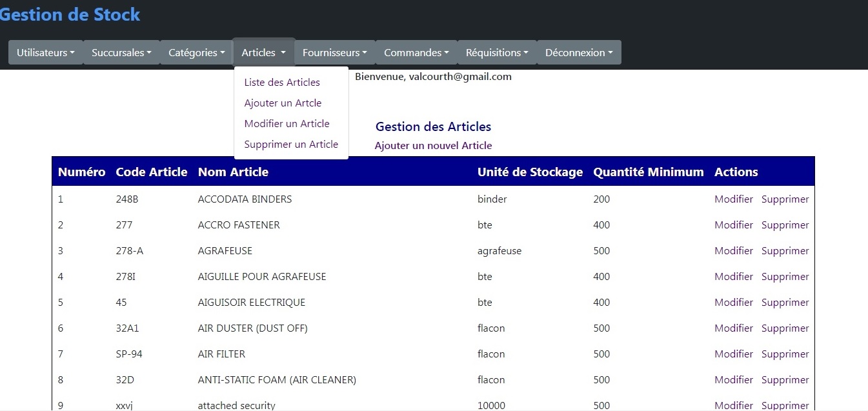
Task: Open the Commandes dropdown menu
Action: (416, 53)
